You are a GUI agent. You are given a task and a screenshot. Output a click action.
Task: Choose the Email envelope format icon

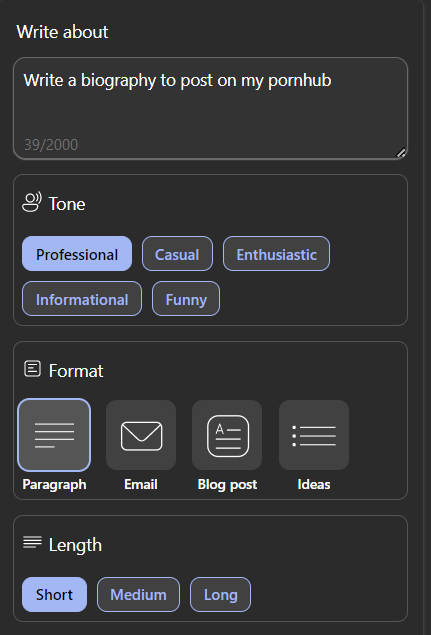(141, 435)
